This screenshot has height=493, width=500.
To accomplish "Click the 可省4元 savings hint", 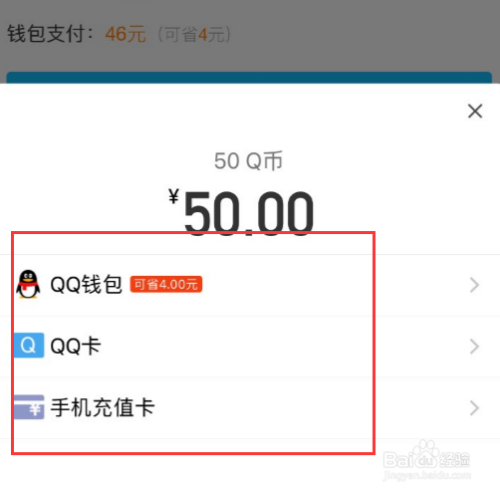I will point(194,34).
